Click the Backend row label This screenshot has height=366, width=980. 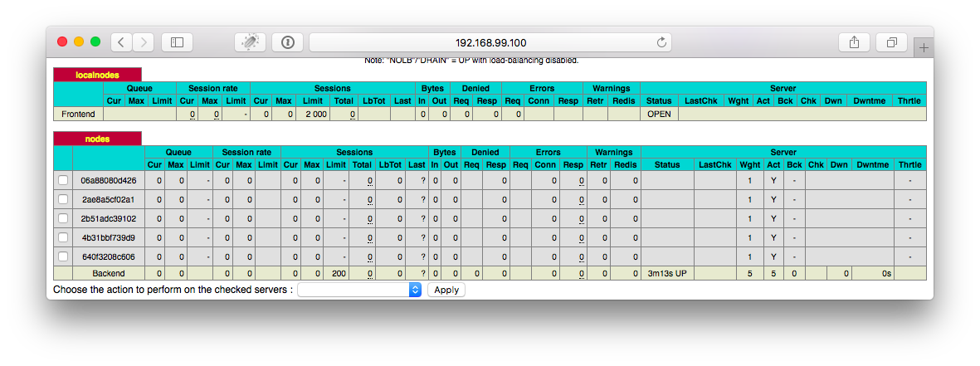coord(109,274)
